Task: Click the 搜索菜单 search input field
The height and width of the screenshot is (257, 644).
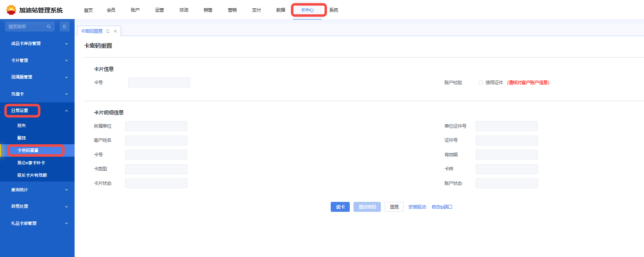Action: pos(26,27)
